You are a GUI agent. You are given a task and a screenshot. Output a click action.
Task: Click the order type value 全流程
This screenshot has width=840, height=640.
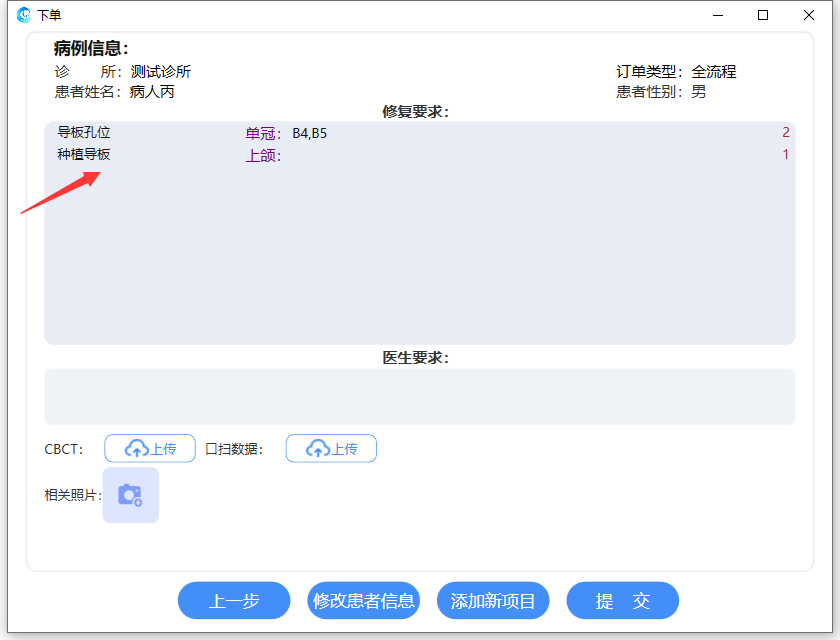[713, 72]
